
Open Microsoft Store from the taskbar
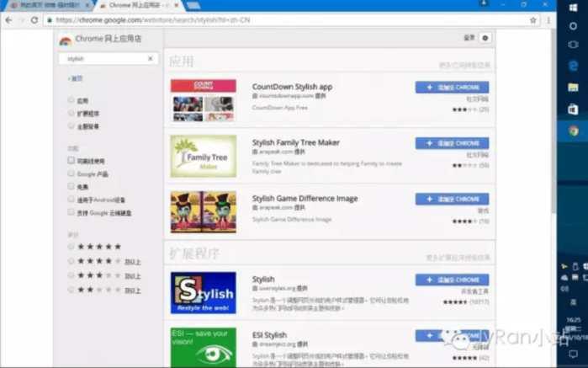tap(573, 109)
